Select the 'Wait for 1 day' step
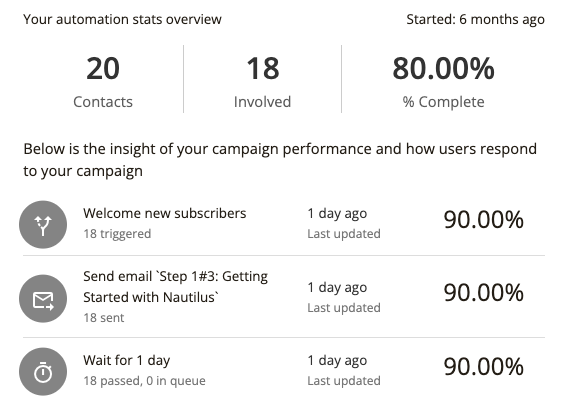Viewport: 563px width, 401px height. tap(127, 360)
